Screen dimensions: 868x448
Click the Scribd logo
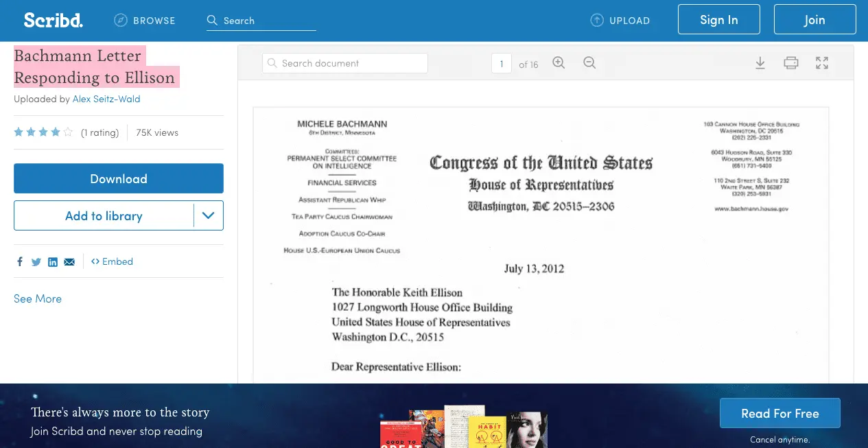click(x=53, y=20)
